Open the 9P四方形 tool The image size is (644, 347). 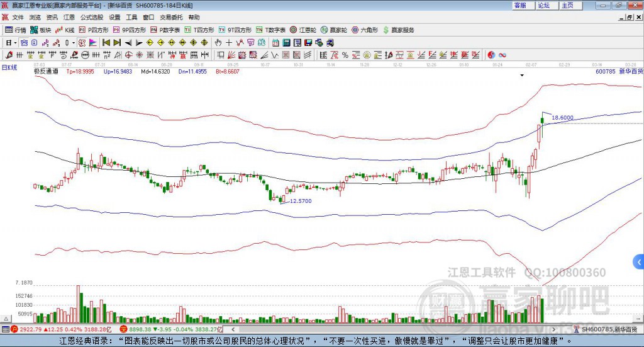click(x=130, y=30)
